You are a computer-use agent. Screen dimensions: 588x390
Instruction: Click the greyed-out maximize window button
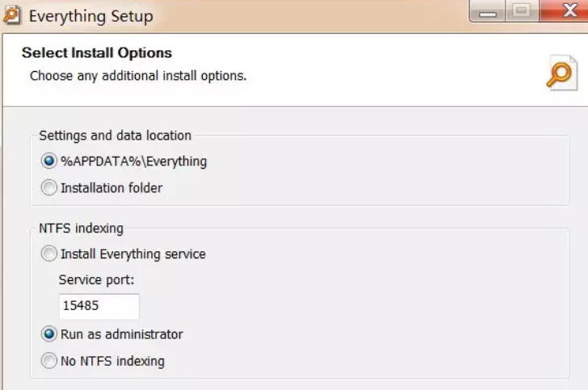[x=522, y=11]
